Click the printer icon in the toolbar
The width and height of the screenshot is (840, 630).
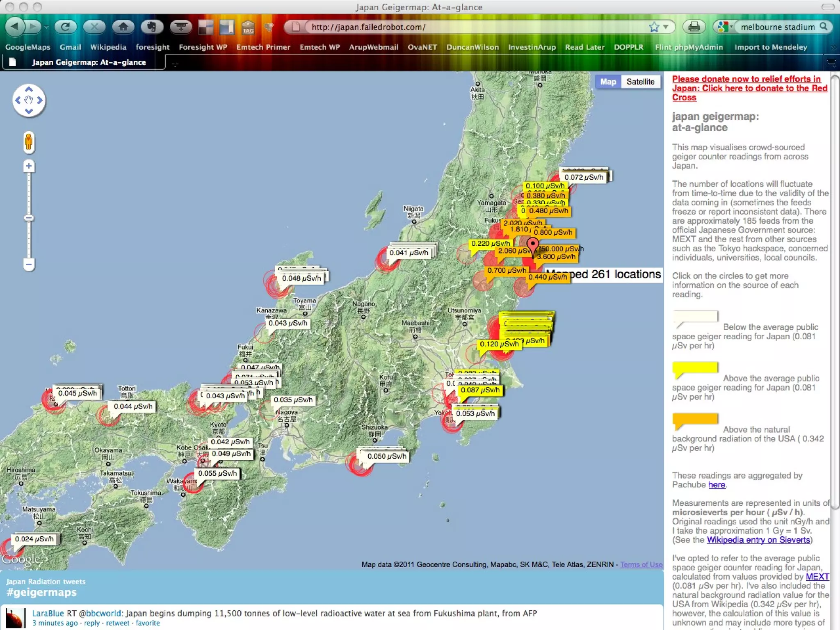[x=694, y=27]
